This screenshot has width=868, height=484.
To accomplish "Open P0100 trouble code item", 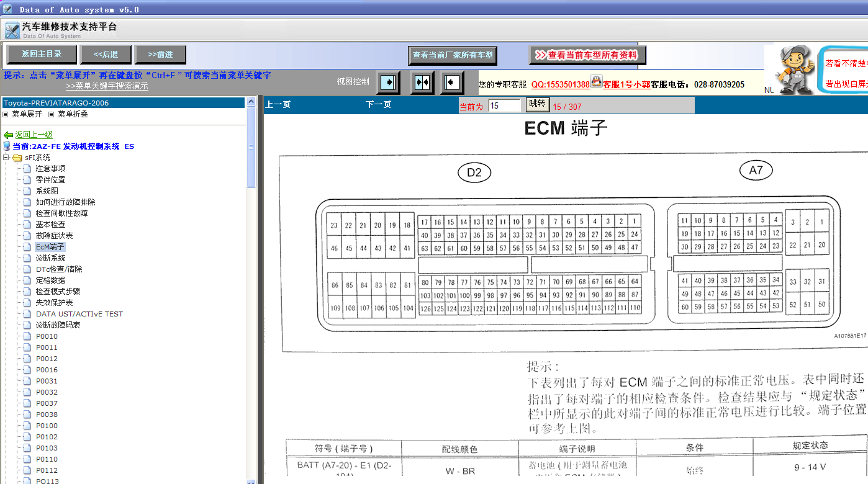I will point(47,426).
